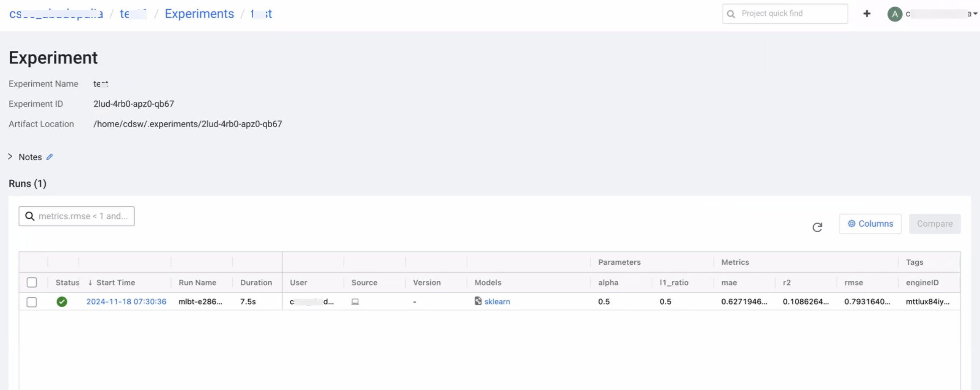
Task: Click the user avatar circle icon
Action: [x=895, y=14]
